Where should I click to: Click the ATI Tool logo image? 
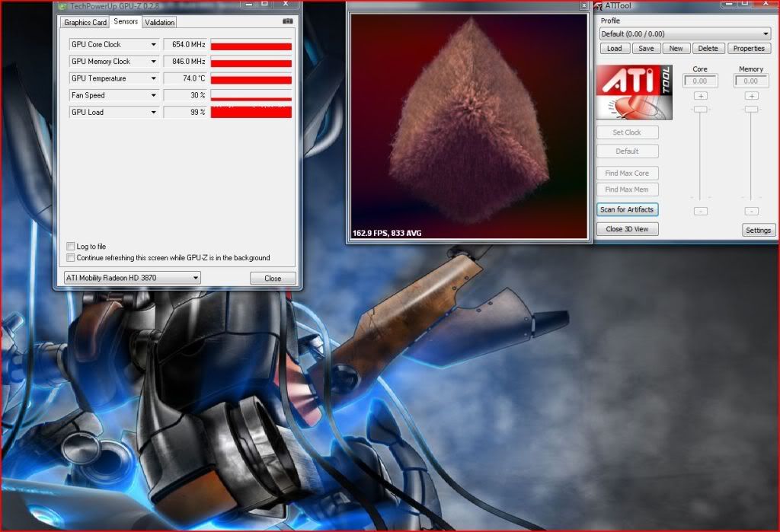(635, 92)
